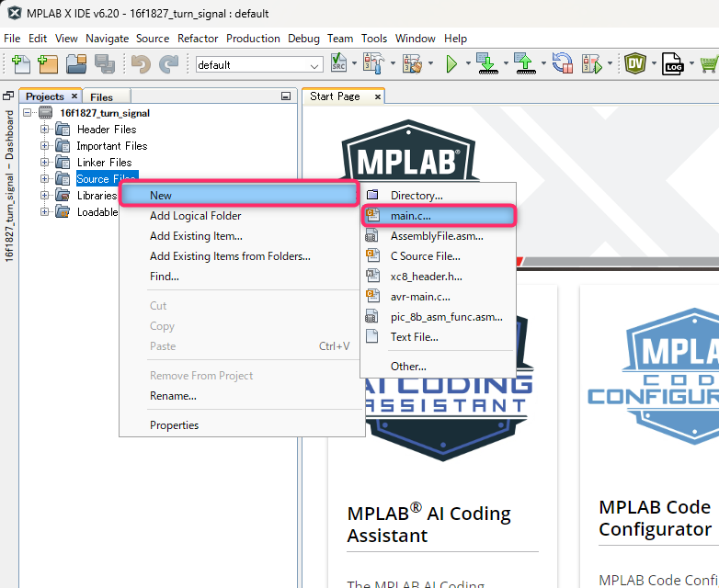Expand the Source Files node

(44, 179)
